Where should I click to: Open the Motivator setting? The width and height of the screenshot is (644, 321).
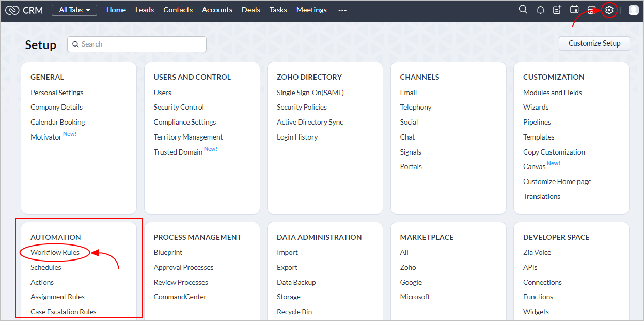tap(46, 137)
